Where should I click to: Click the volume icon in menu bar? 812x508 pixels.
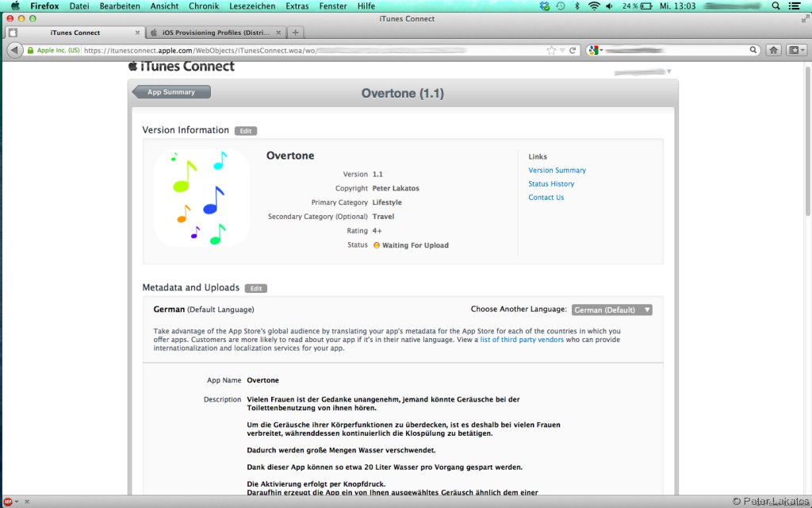pyautogui.click(x=610, y=6)
